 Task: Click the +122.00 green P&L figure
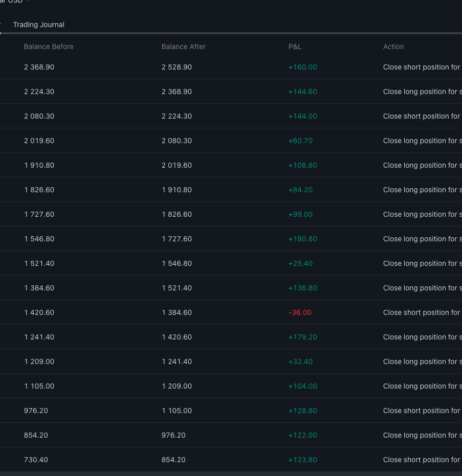coord(302,435)
